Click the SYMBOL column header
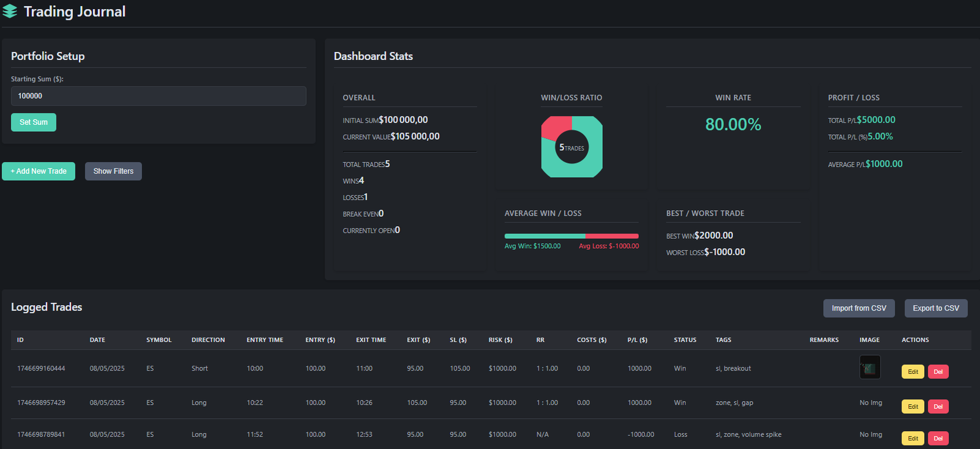 pos(159,340)
